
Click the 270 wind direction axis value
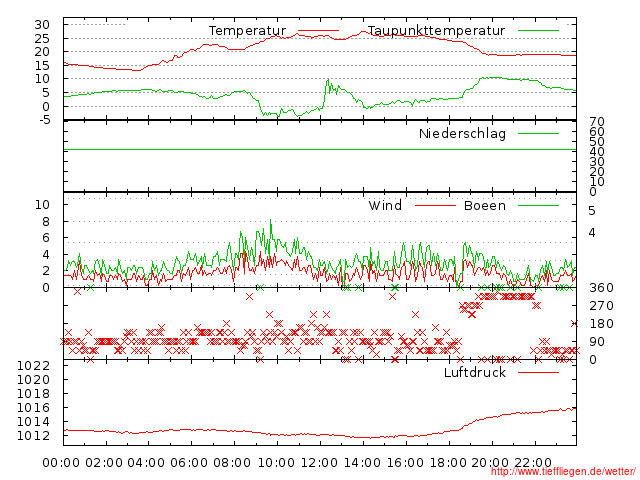click(x=601, y=306)
